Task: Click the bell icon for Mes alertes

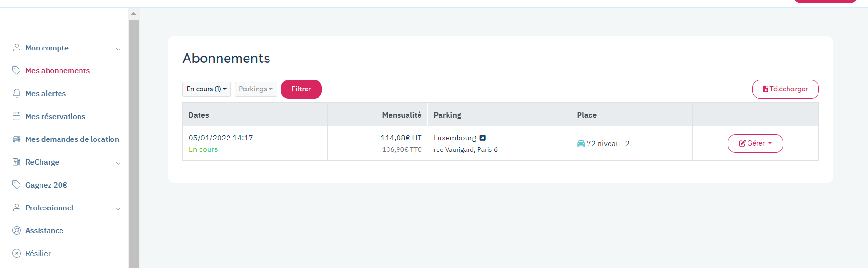Action: tap(17, 93)
